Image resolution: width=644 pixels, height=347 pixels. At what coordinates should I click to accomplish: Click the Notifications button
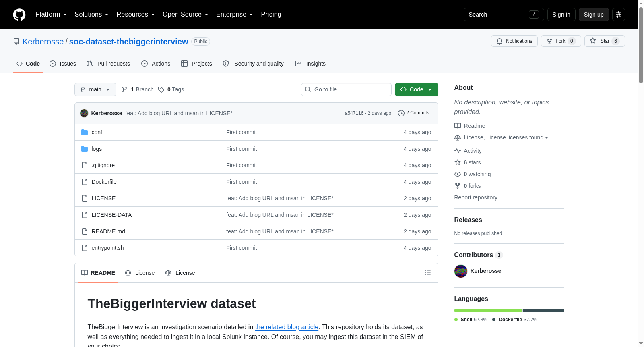point(514,41)
